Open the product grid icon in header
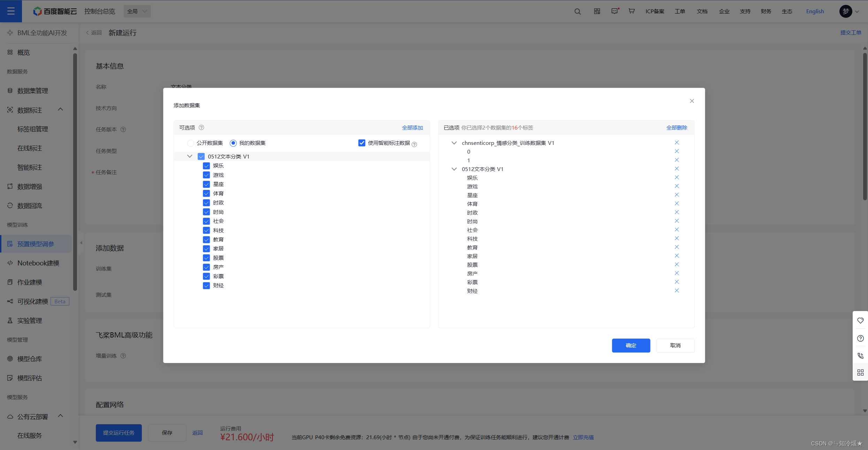The width and height of the screenshot is (868, 450). point(597,11)
